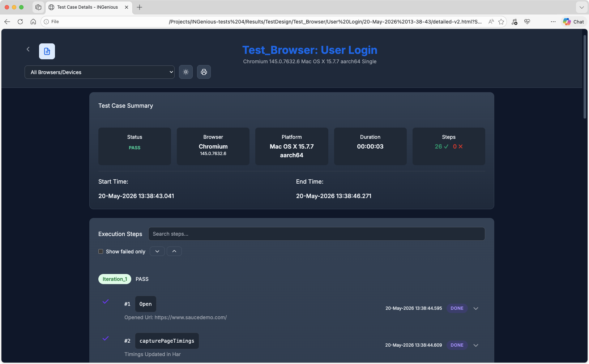
Task: Close the Test Case Details tab
Action: point(127,7)
